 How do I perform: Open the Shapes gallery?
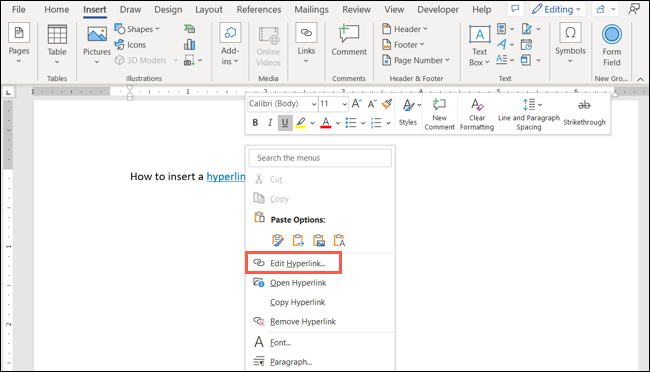137,29
